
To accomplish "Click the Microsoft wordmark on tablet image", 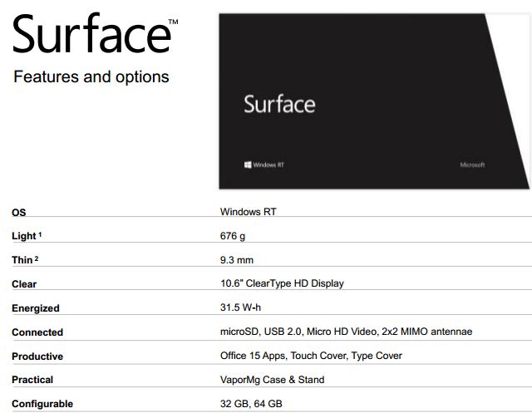I will pos(472,165).
